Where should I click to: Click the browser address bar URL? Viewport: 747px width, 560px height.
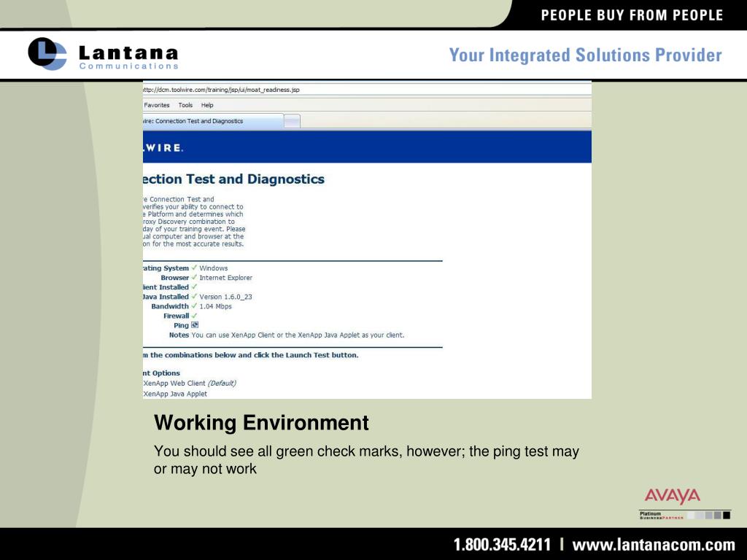pos(222,90)
